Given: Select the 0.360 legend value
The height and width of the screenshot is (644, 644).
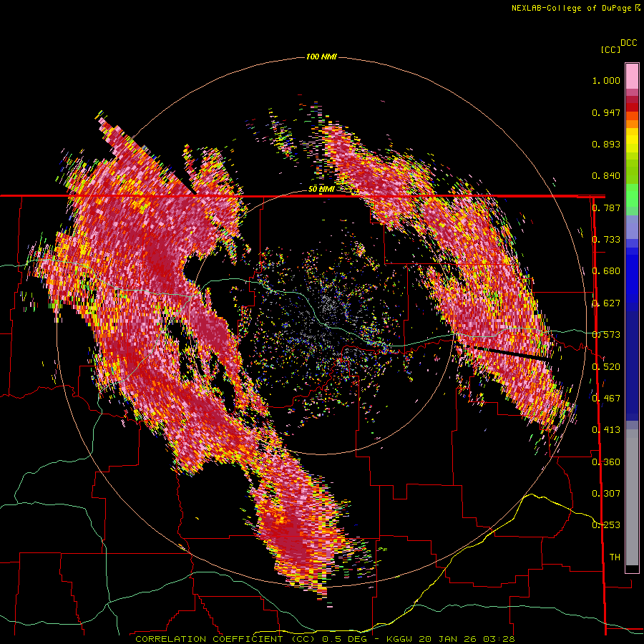Looking at the screenshot, I should [x=606, y=462].
